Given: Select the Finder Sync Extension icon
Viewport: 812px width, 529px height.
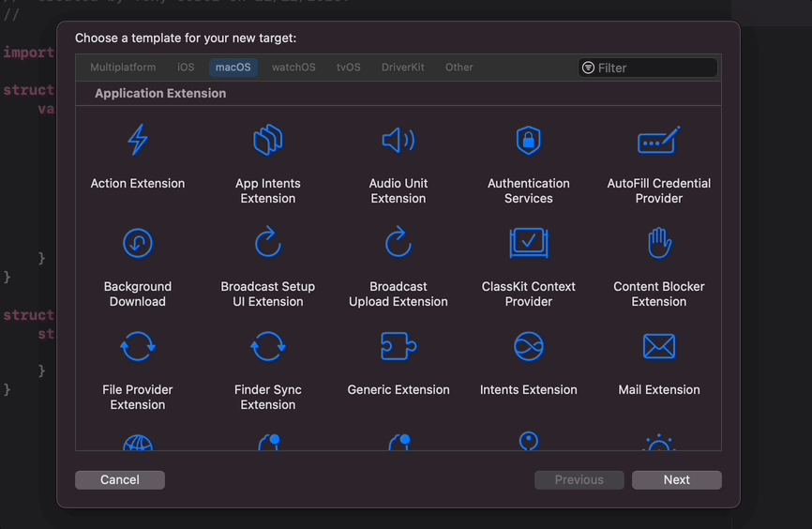Looking at the screenshot, I should click(x=268, y=346).
